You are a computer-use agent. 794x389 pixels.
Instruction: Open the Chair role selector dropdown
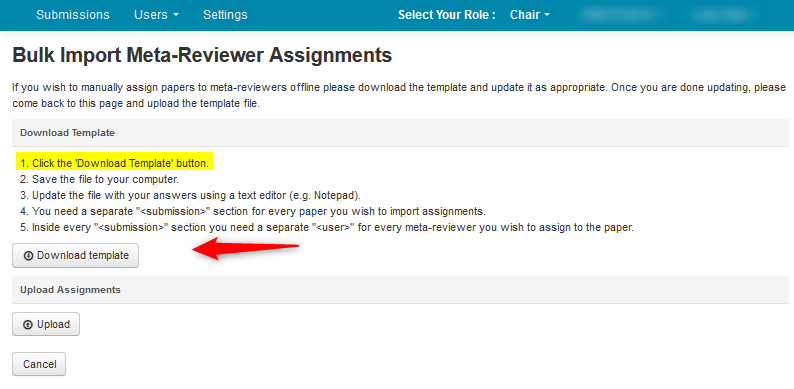click(530, 15)
